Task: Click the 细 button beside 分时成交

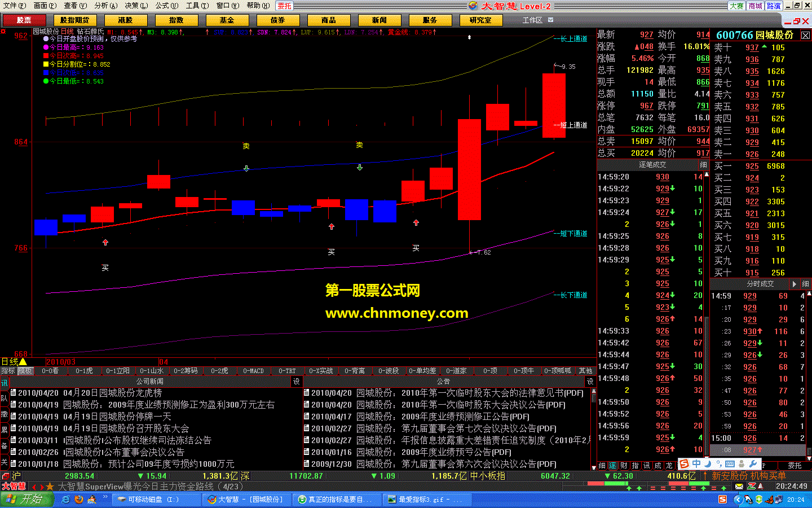Action: click(x=805, y=284)
